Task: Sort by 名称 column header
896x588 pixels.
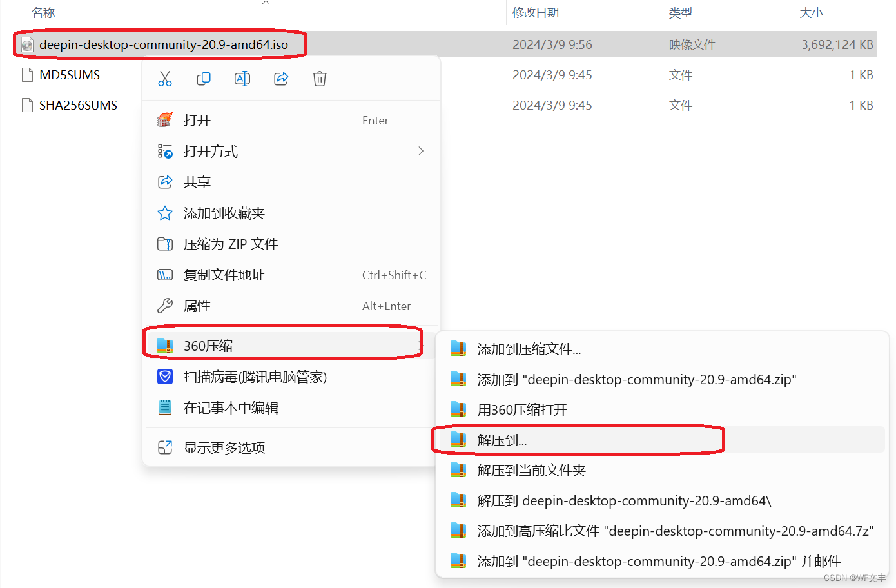Action: (43, 13)
